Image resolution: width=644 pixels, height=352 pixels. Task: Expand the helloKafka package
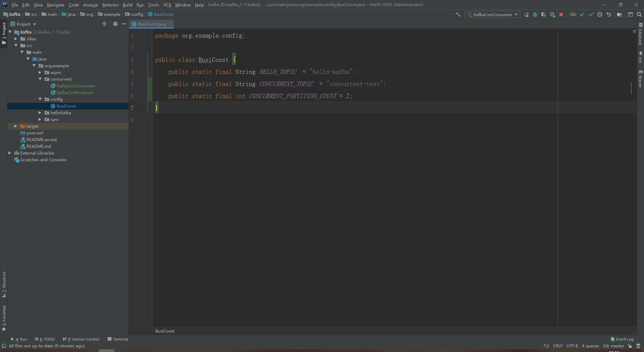point(40,113)
